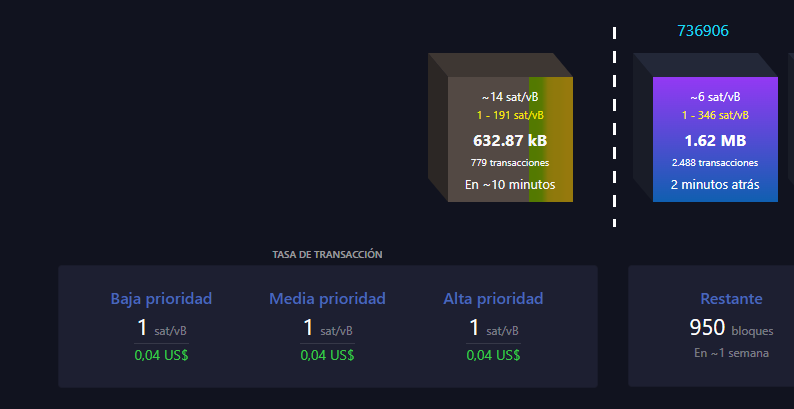Click the ~6 sat/vB median fee text

(x=714, y=98)
